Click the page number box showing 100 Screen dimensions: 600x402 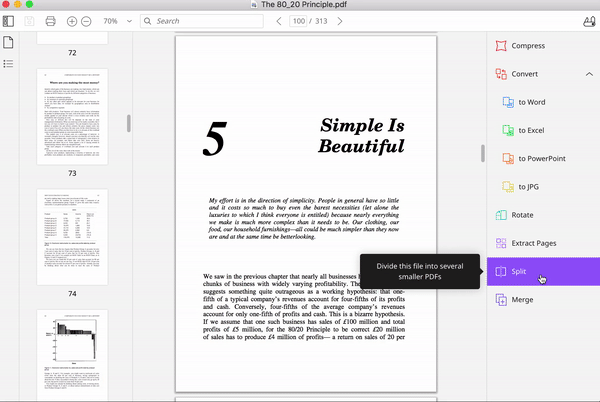[x=298, y=21]
